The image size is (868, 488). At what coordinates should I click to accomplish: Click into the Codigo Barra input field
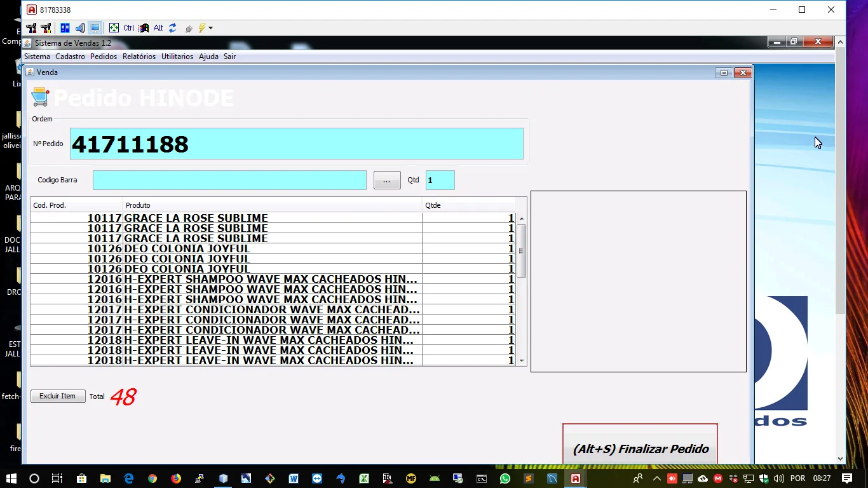[229, 180]
